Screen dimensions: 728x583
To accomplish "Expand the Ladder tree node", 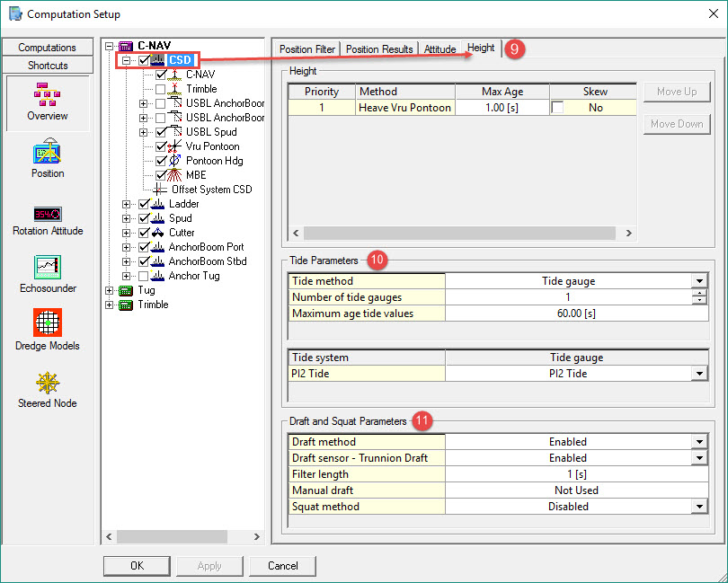I will click(125, 204).
